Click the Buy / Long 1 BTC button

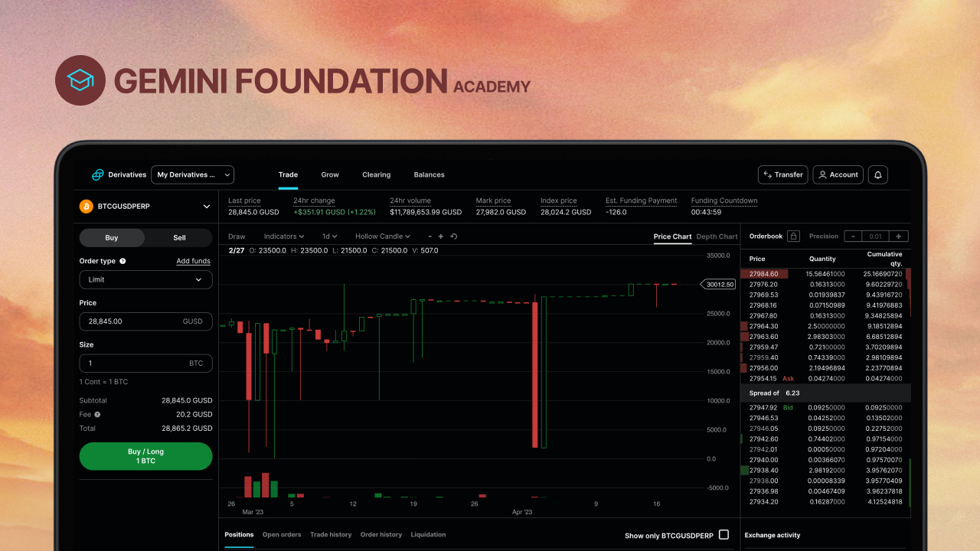(x=145, y=456)
